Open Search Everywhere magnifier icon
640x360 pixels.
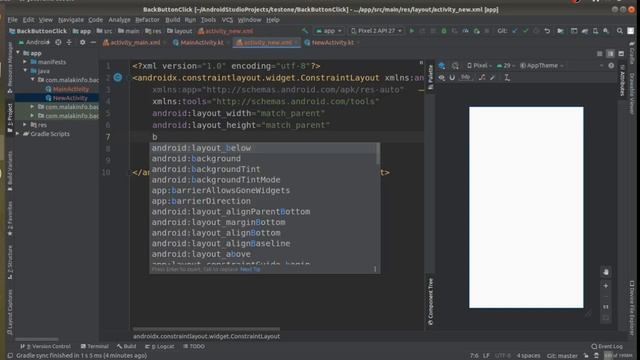pos(620,31)
